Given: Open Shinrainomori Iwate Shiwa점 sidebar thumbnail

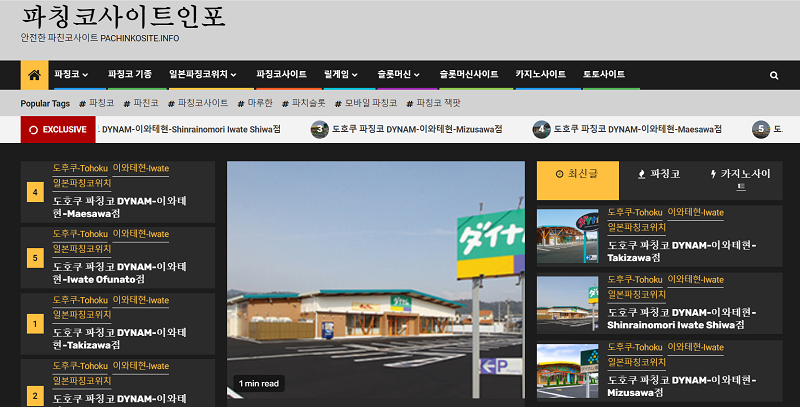Looking at the screenshot, I should (x=567, y=303).
